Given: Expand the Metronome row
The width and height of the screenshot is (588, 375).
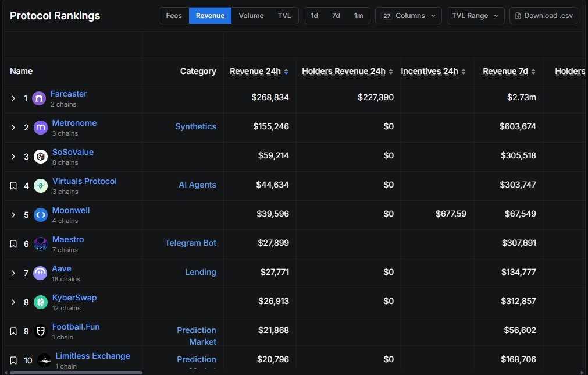Looking at the screenshot, I should 13,128.
